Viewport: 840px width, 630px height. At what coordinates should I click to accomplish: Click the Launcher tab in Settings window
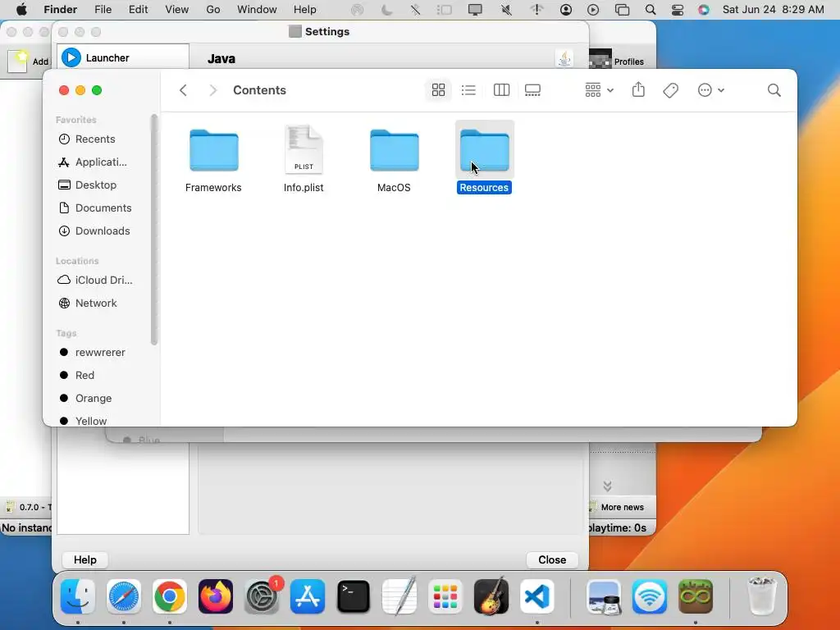click(x=123, y=57)
